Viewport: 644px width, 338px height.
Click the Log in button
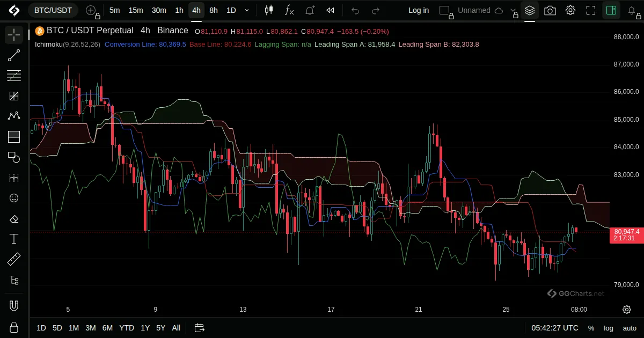tap(419, 10)
